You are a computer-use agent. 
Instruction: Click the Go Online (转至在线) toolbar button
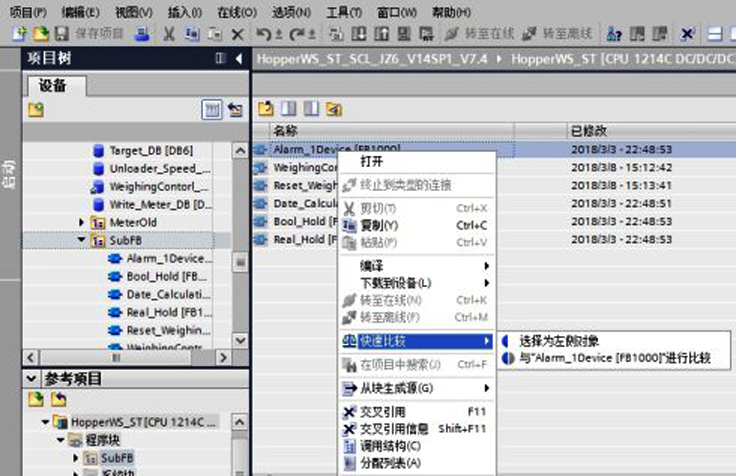click(475, 33)
